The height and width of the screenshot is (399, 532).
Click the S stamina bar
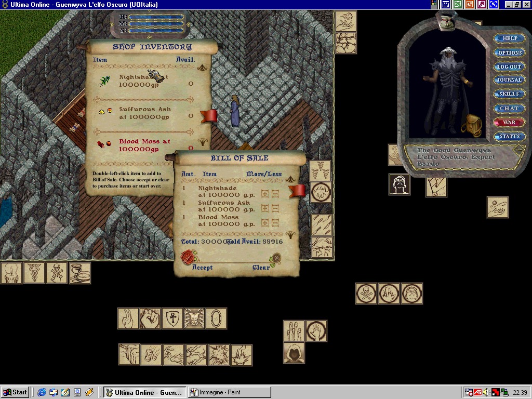click(157, 30)
